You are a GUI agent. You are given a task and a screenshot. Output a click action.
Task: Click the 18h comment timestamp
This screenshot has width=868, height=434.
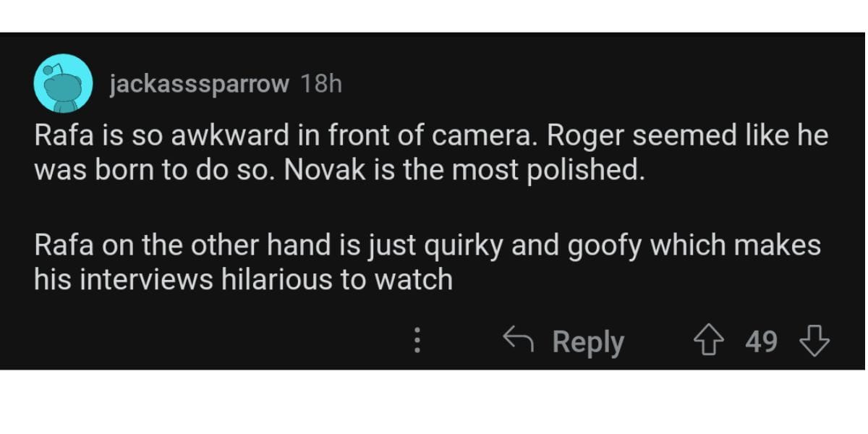pos(320,85)
